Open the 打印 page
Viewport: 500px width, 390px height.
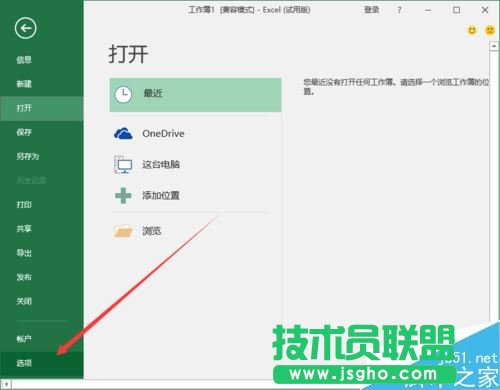click(24, 205)
